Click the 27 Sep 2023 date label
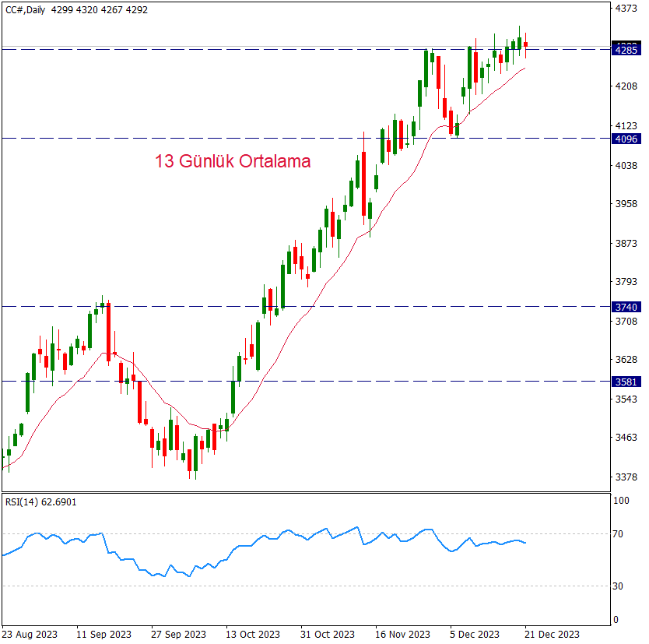 178,635
